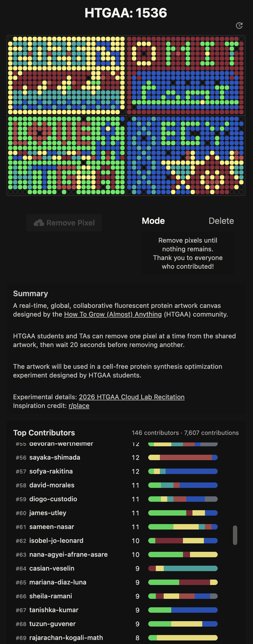
Task: Click the cloud icon in Remove Pixel button
Action: pos(39,223)
